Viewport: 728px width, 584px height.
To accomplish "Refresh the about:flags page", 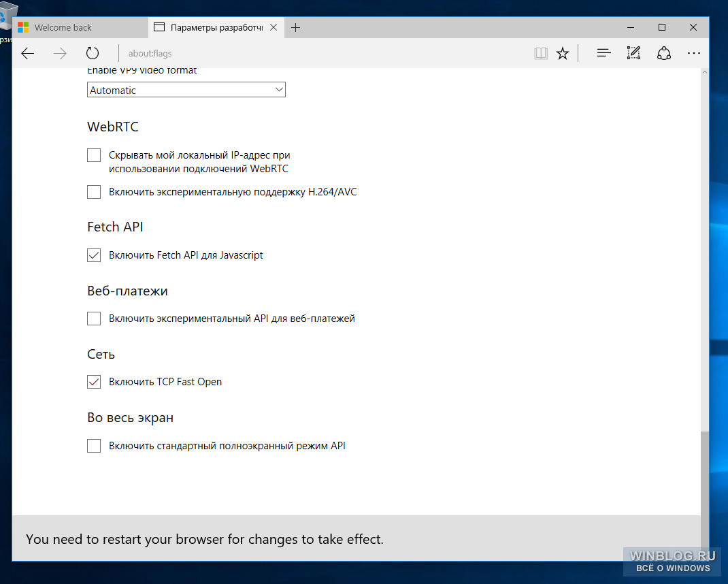I will tap(93, 53).
